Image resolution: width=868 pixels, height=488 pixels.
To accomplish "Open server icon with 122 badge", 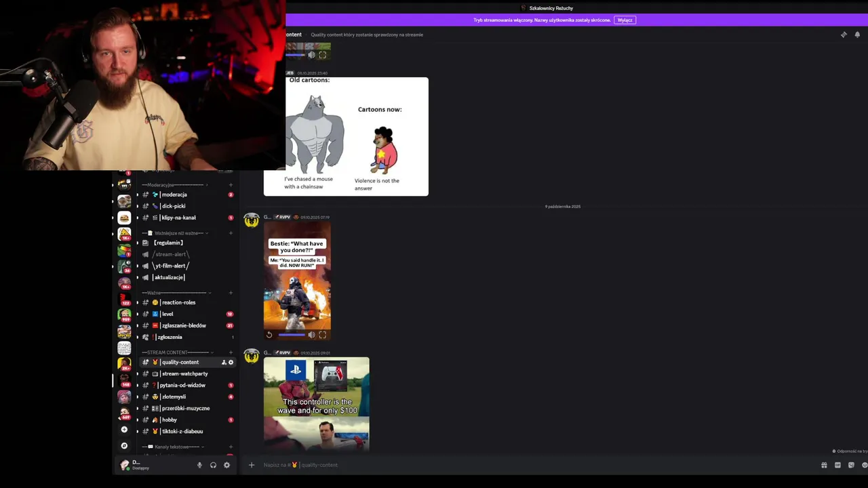I will coord(124,299).
